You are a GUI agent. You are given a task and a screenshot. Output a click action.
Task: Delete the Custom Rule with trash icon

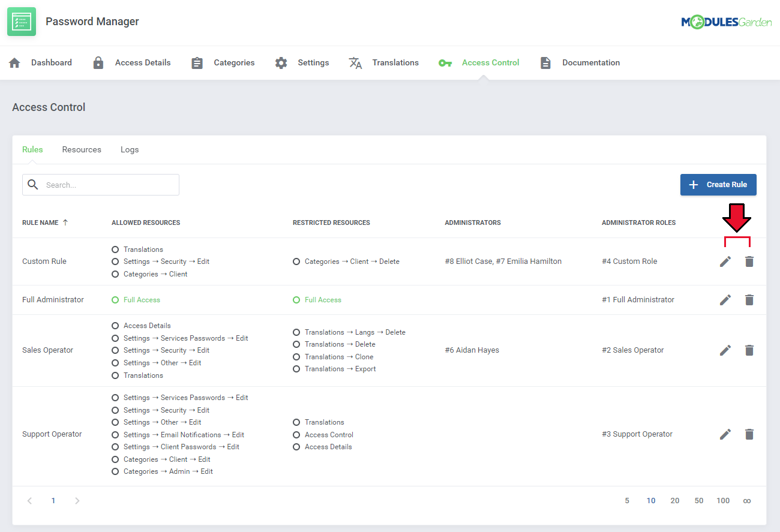[749, 262]
